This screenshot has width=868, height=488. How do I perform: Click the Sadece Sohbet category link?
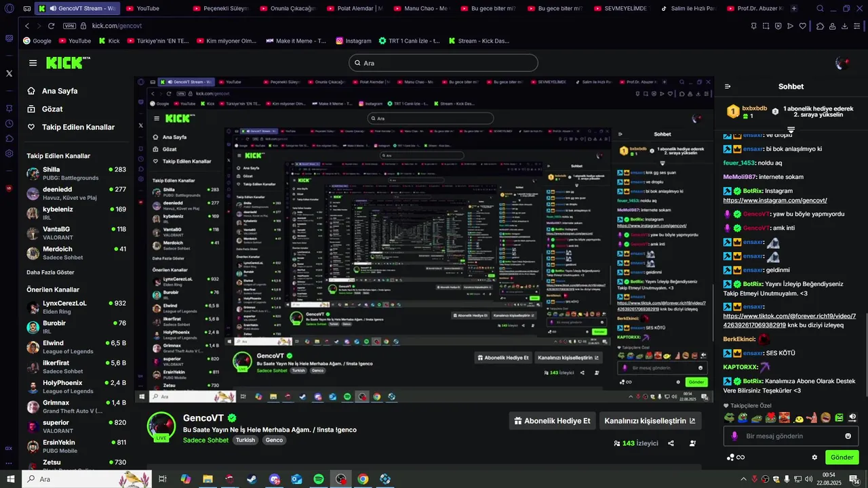coord(205,440)
